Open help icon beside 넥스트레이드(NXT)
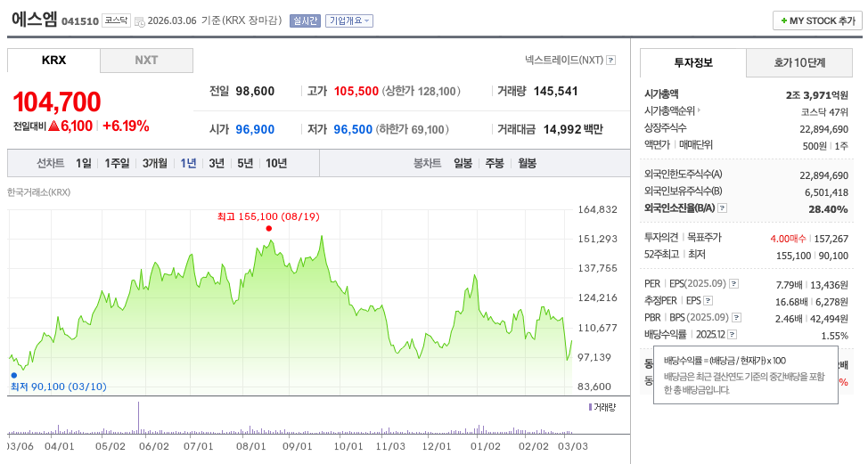Image resolution: width=868 pixels, height=464 pixels. click(x=610, y=60)
